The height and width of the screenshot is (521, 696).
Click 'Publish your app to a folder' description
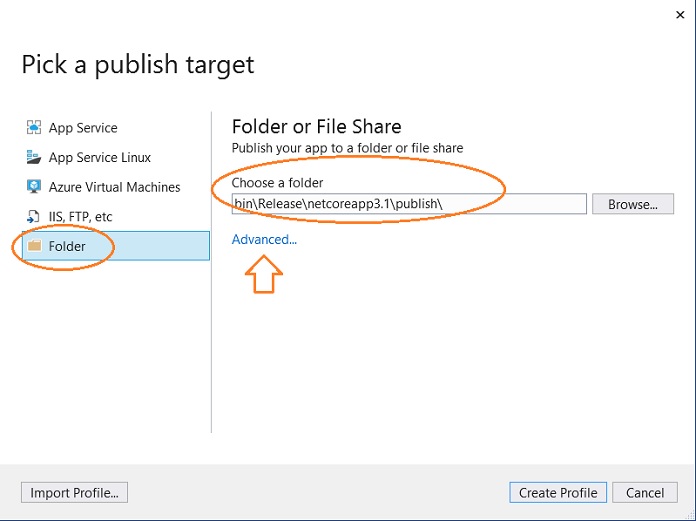(x=348, y=148)
